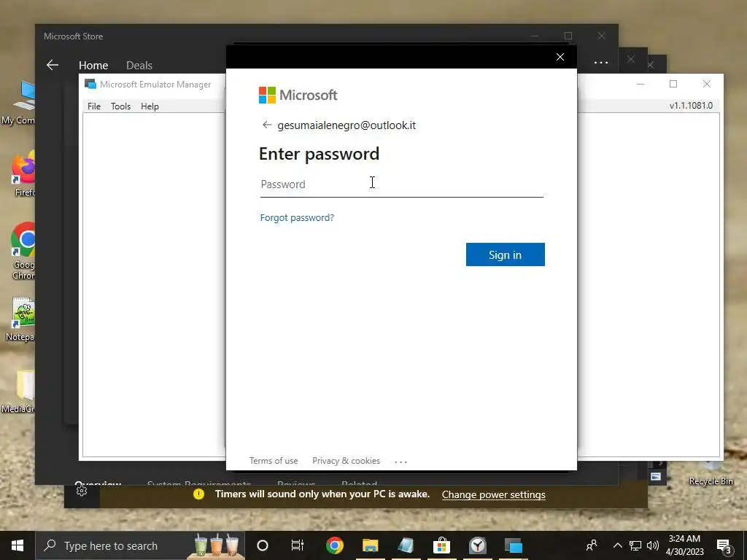This screenshot has height=560, width=747.
Task: Open settings gear in Alarms window
Action: [x=82, y=491]
